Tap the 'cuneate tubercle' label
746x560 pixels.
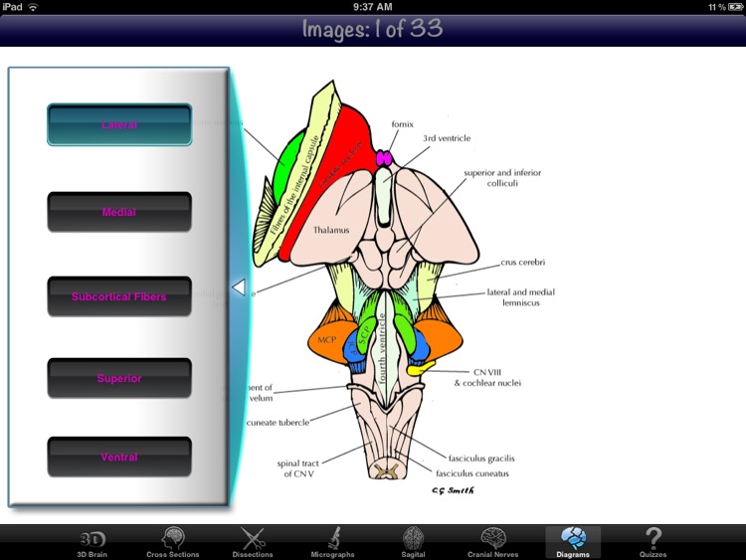click(x=278, y=423)
